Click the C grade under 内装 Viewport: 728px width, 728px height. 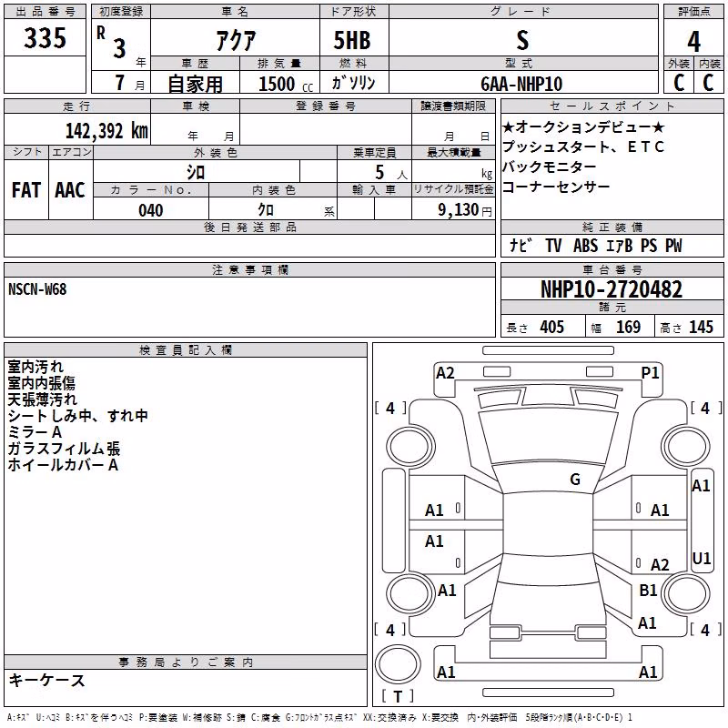click(708, 83)
